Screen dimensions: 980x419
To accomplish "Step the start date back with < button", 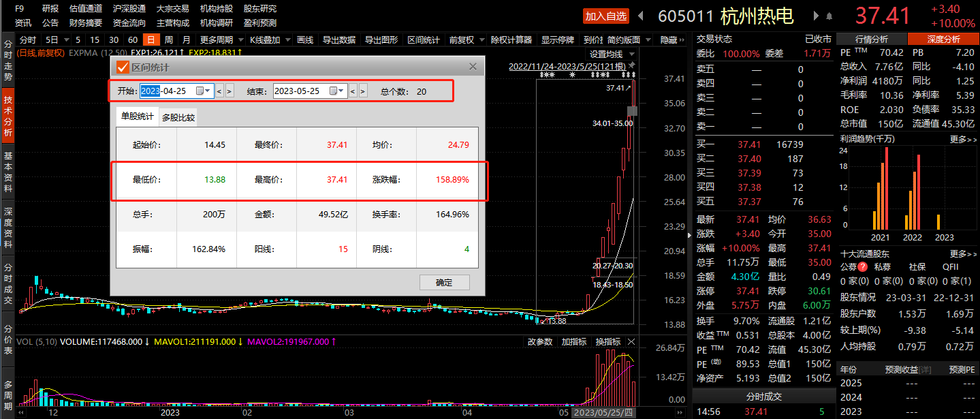I will [219, 91].
